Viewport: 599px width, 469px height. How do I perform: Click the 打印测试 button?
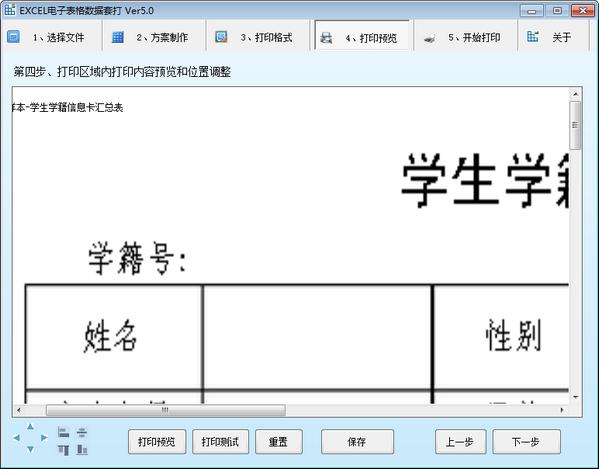point(220,442)
